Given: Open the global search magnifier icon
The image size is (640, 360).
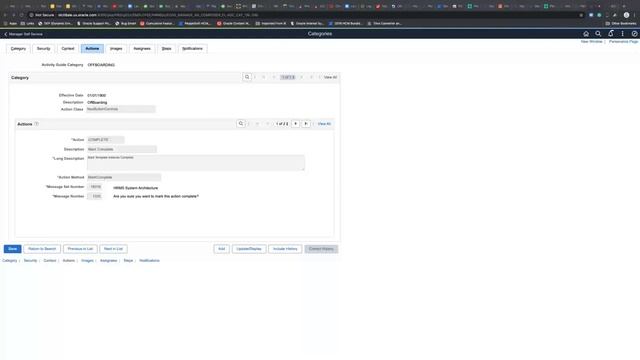Looking at the screenshot, I should tap(598, 34).
